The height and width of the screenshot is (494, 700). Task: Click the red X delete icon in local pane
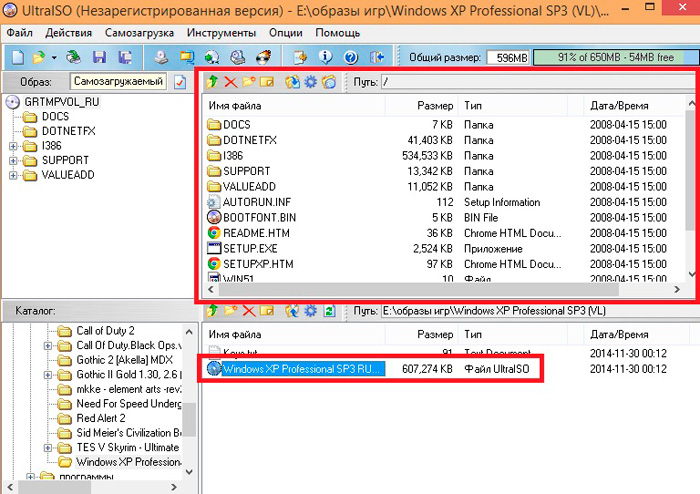[249, 311]
